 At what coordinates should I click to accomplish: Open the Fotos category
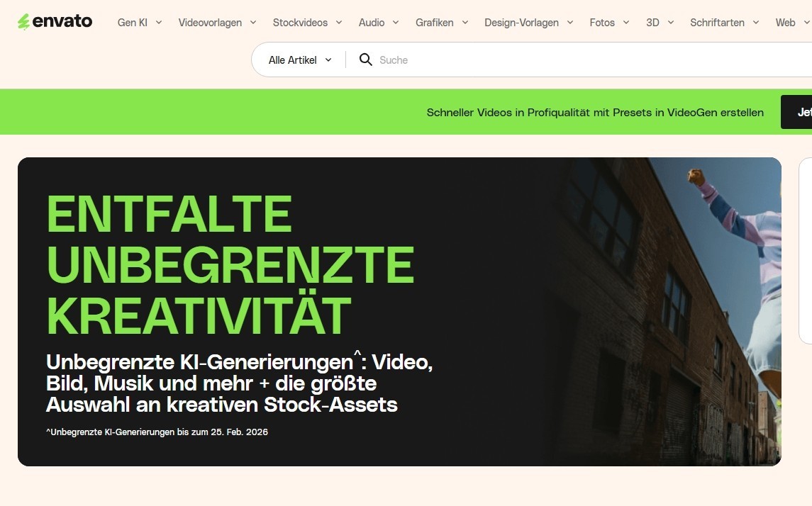point(609,23)
